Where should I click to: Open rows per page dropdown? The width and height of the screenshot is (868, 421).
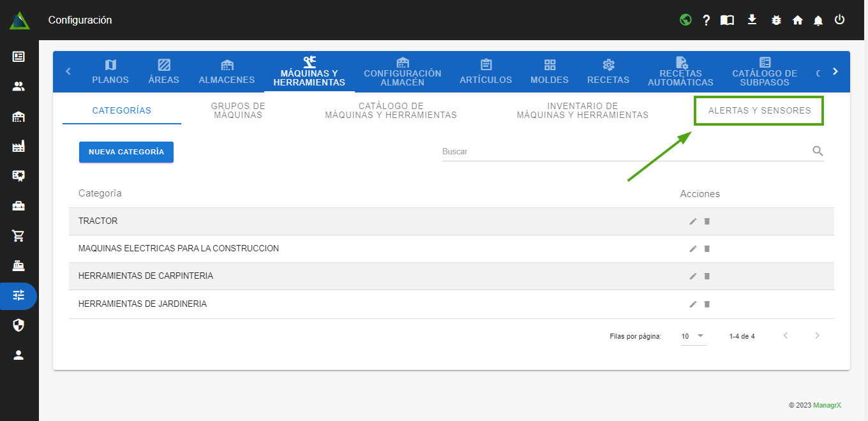693,336
